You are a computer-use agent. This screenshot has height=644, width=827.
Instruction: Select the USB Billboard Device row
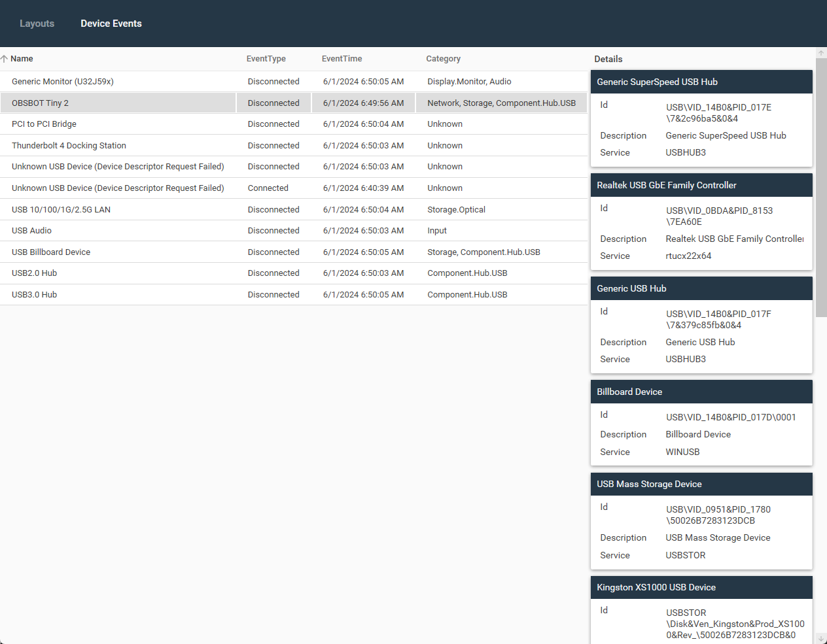[51, 252]
